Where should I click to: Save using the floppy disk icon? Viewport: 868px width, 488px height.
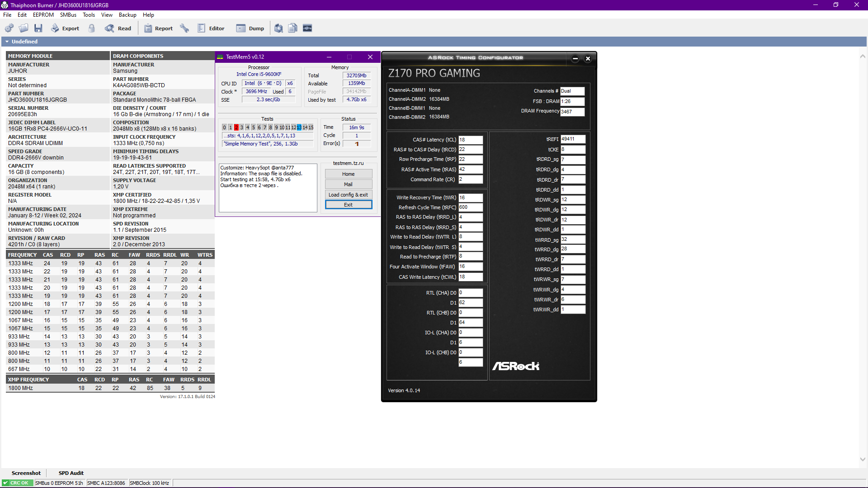coord(38,28)
